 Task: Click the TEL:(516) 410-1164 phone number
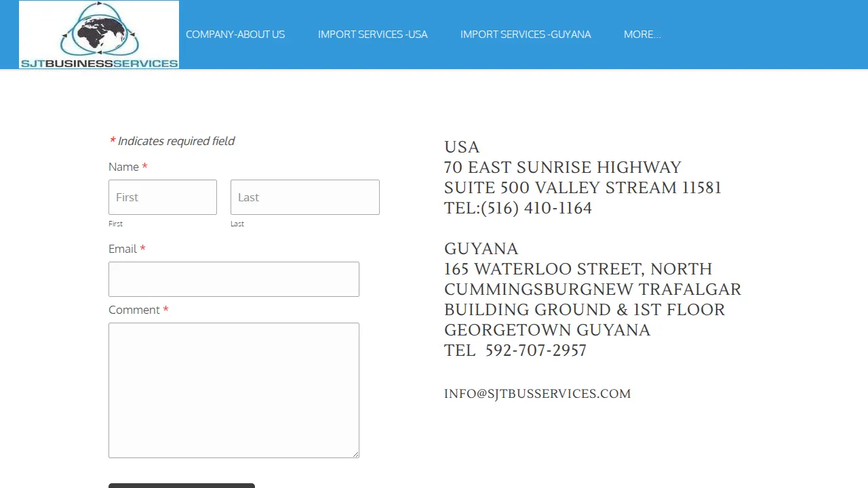518,208
